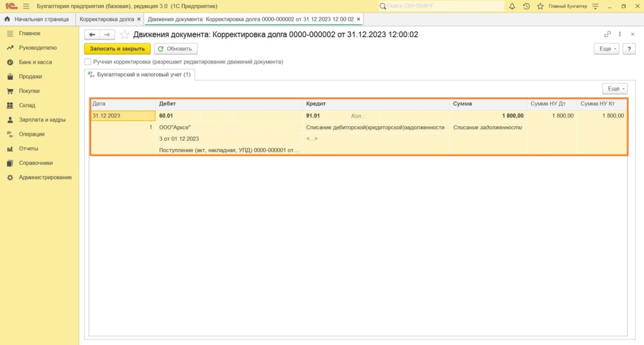The width and height of the screenshot is (644, 345).
Task: Click the favorites star in title bar
Action: [x=539, y=6]
